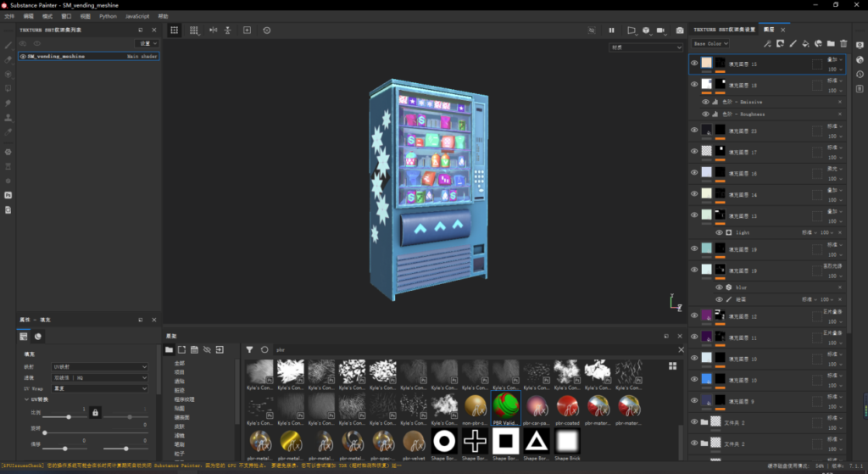Open the Base Color channel dropdown
Screen dimensions: 868x474
pyautogui.click(x=710, y=43)
